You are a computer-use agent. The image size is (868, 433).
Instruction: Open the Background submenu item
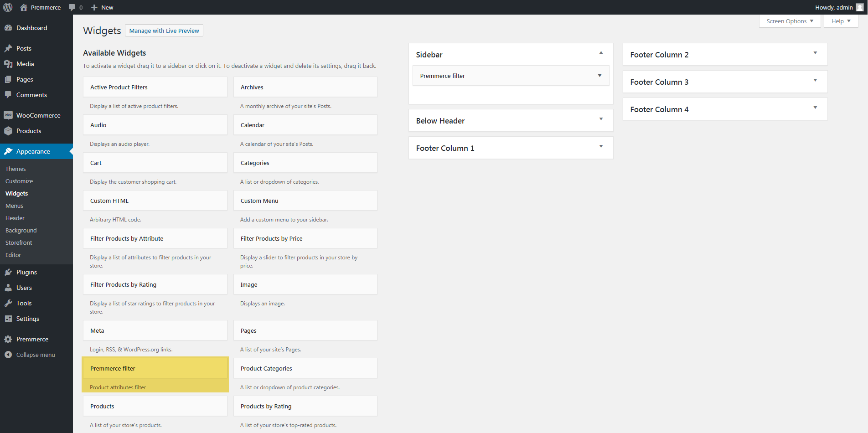click(21, 230)
